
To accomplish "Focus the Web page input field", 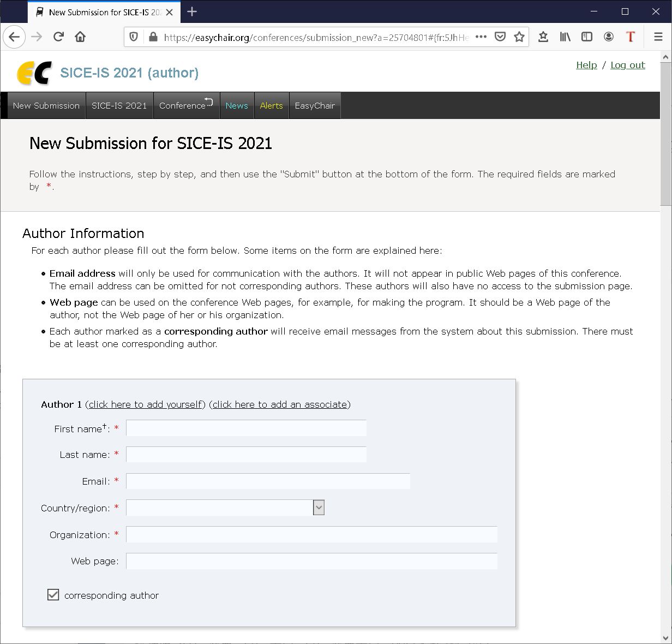I will click(311, 561).
